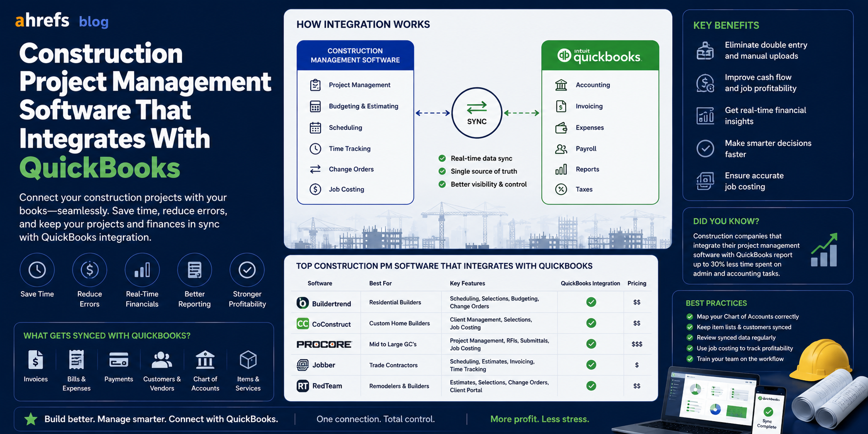868x434 pixels.
Task: Click the Bills & Expenses receipt icon
Action: pos(76,360)
